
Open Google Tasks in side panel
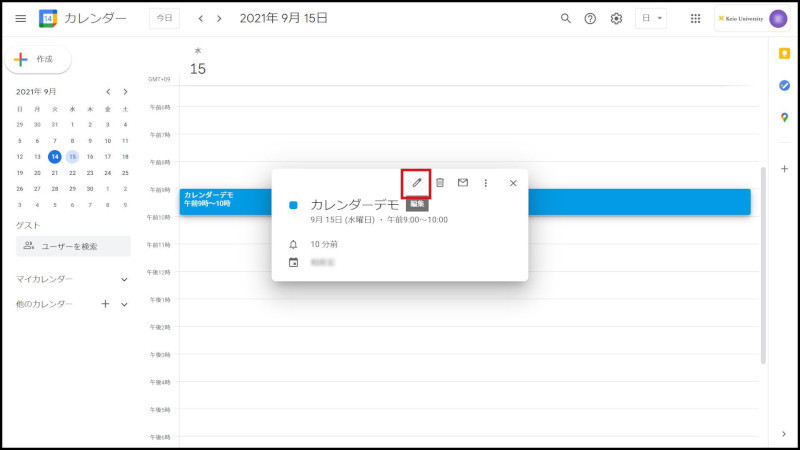click(x=784, y=85)
